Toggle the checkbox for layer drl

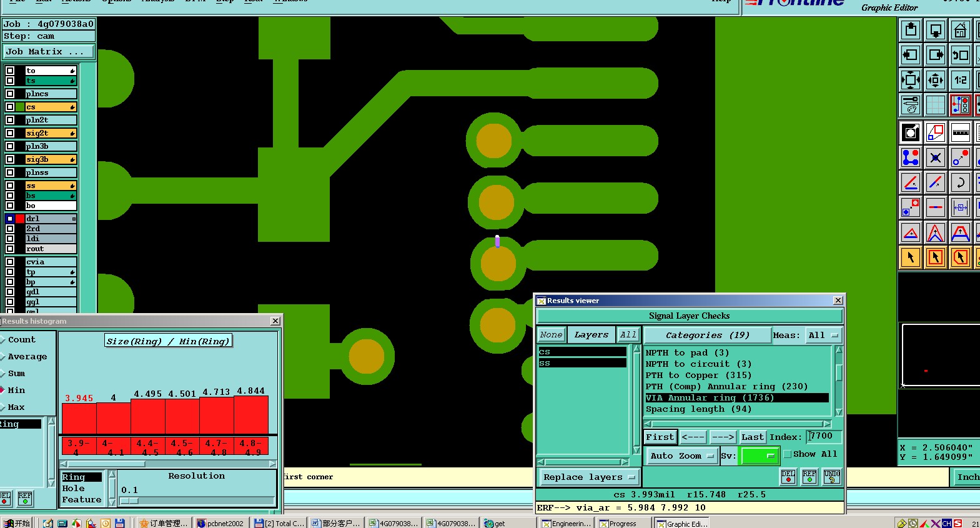(x=10, y=219)
